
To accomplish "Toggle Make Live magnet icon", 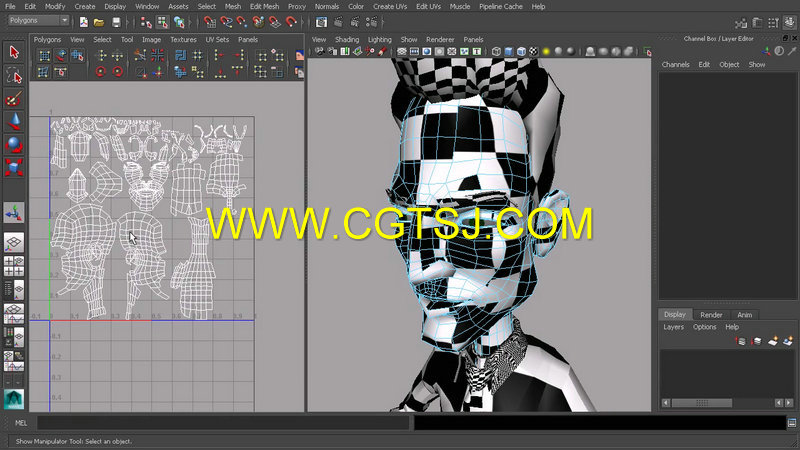I will click(291, 22).
